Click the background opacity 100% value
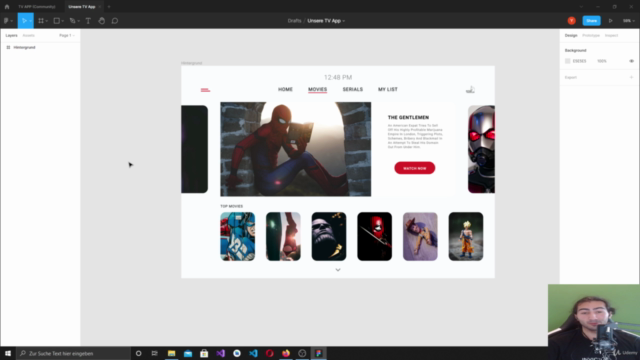Screen dimensions: 640x360 602,61
